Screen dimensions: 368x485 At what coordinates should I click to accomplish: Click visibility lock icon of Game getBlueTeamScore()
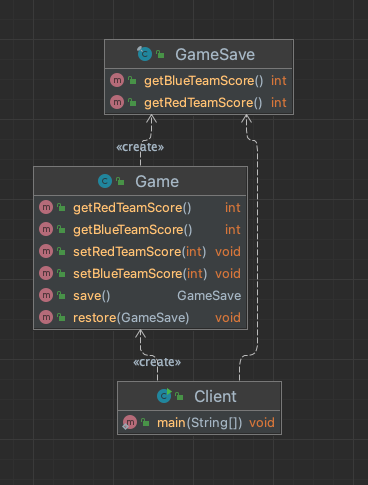click(x=61, y=229)
